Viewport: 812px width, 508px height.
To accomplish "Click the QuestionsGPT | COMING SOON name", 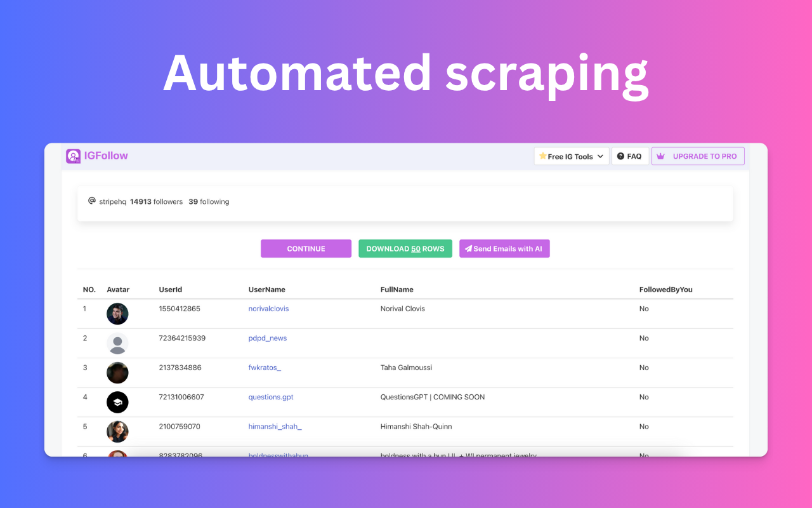I will (433, 397).
